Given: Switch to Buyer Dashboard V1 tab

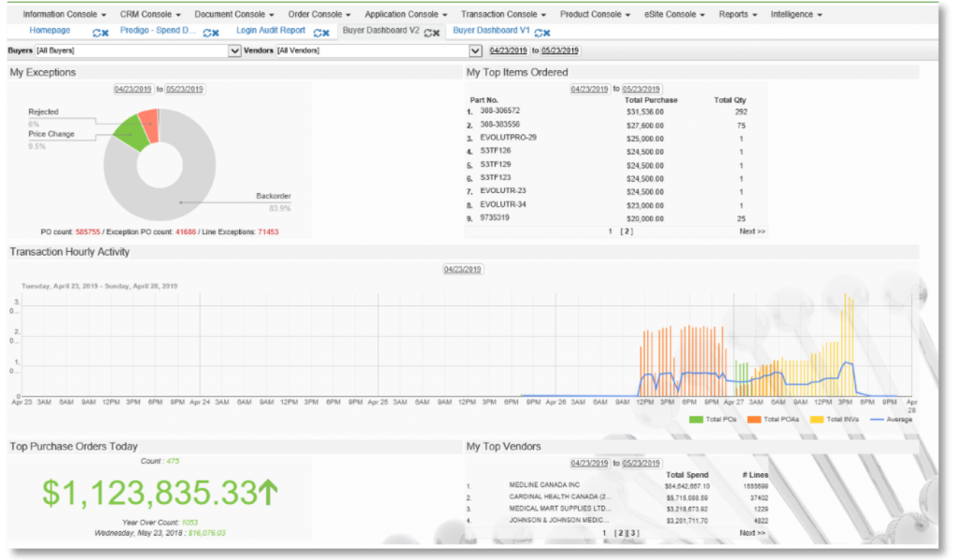Looking at the screenshot, I should (x=490, y=31).
